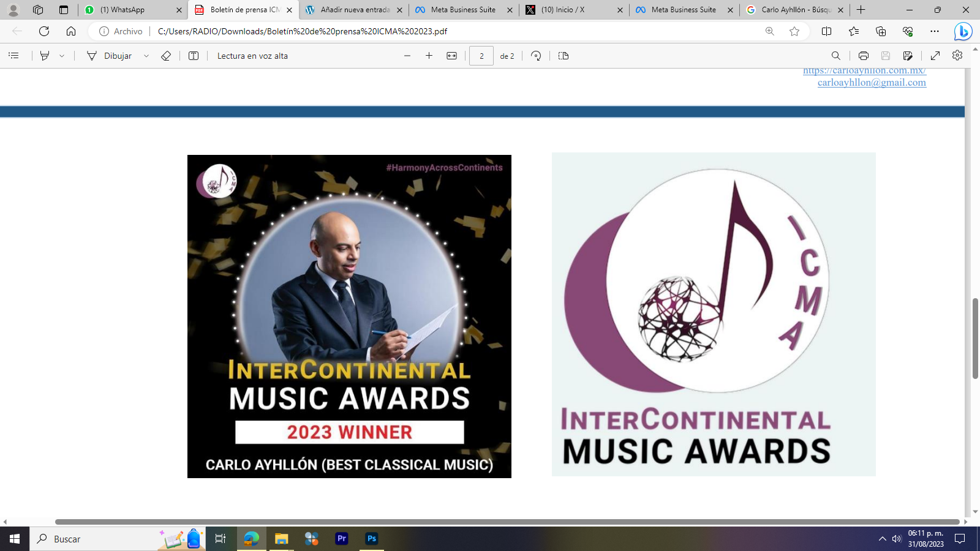Click the save PDF icon
Image resolution: width=980 pixels, height=551 pixels.
pos(886,56)
